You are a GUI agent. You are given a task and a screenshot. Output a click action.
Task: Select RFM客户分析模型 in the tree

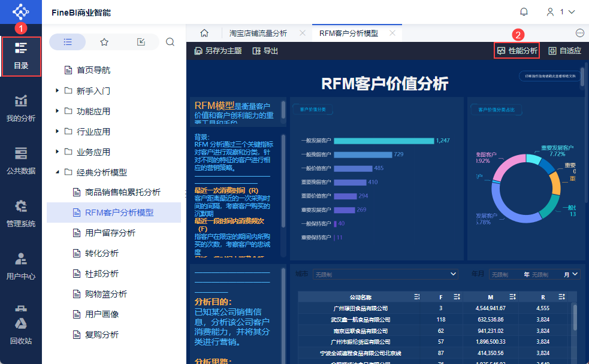[x=114, y=213]
